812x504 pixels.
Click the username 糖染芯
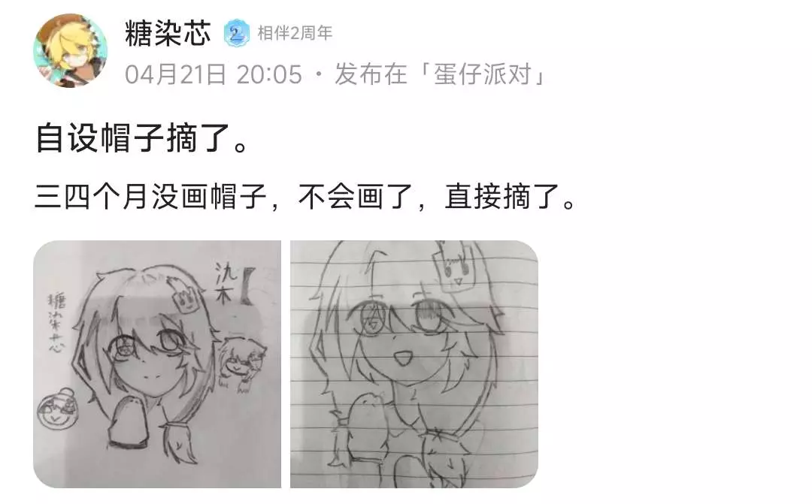tap(168, 34)
